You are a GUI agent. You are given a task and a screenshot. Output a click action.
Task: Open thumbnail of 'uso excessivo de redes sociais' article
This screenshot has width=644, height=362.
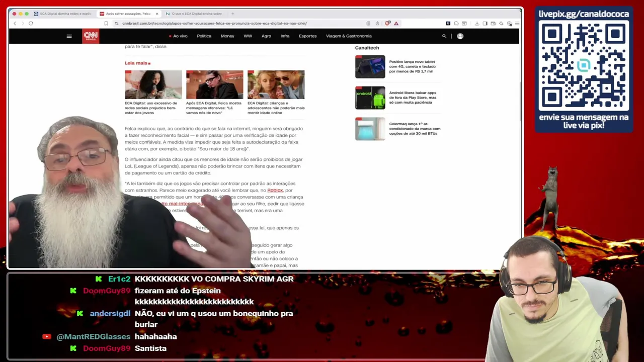(153, 84)
